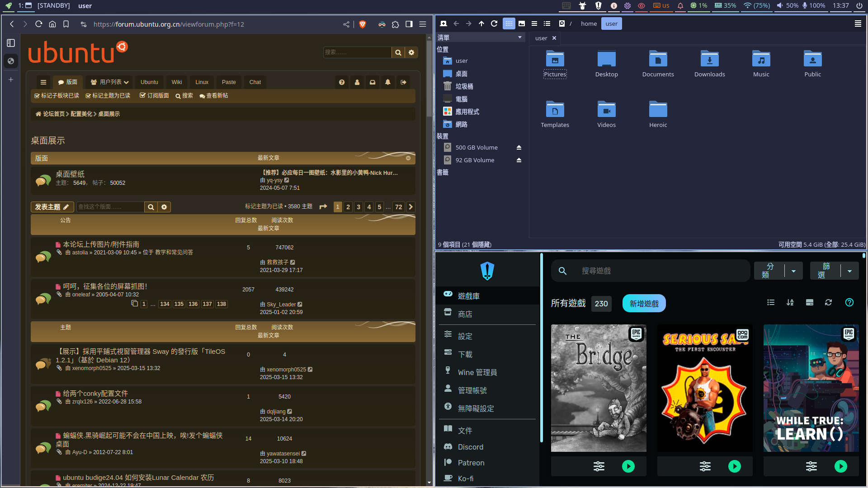
Task: Click the forum login arrow icon
Action: click(x=403, y=82)
